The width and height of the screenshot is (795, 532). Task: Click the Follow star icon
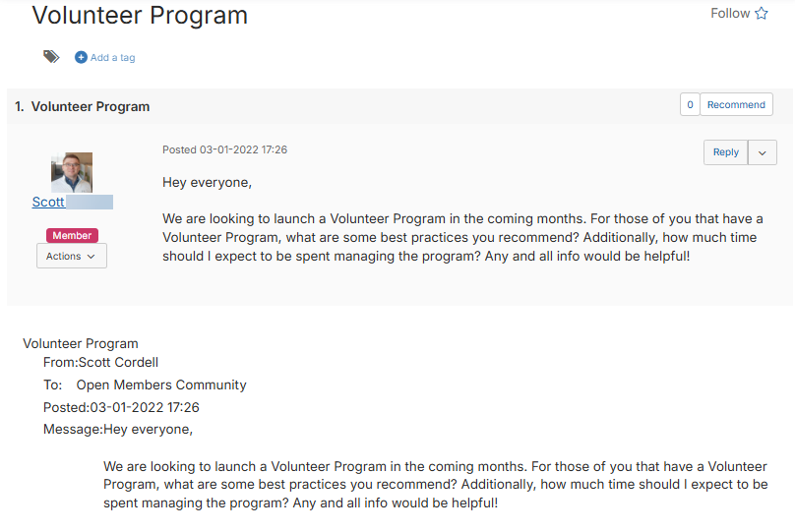coord(761,13)
